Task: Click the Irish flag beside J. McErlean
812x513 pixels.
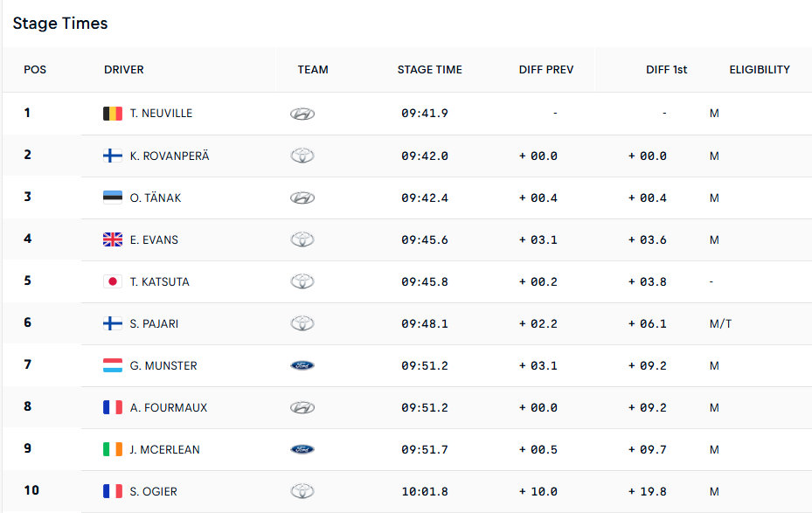Action: [113, 449]
